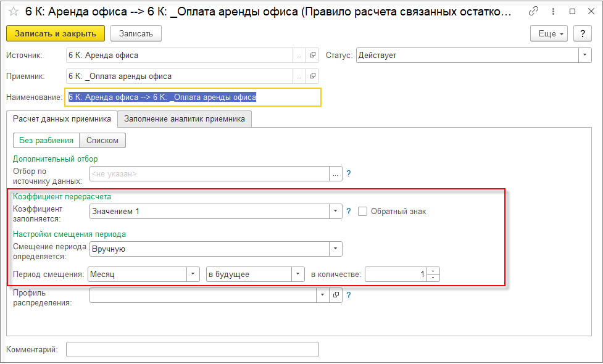The height and width of the screenshot is (364, 603).
Task: Open the vertical three-dot window menu
Action: click(x=553, y=12)
